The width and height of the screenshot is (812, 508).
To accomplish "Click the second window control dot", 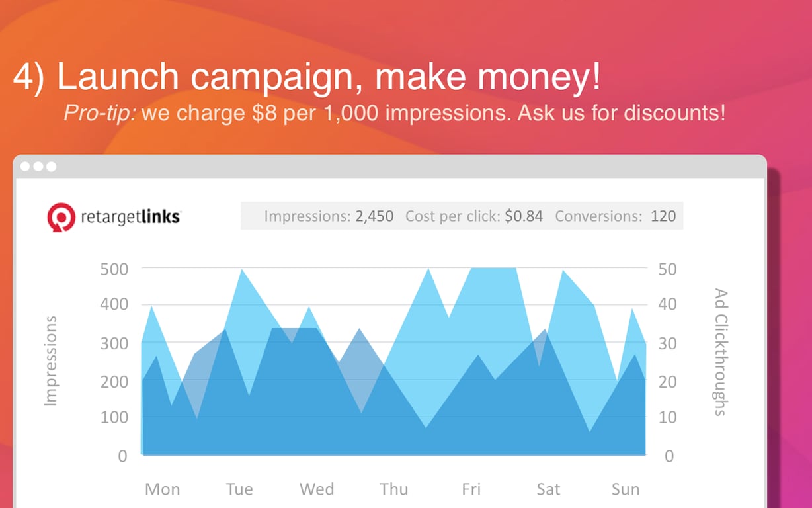I will [x=38, y=167].
